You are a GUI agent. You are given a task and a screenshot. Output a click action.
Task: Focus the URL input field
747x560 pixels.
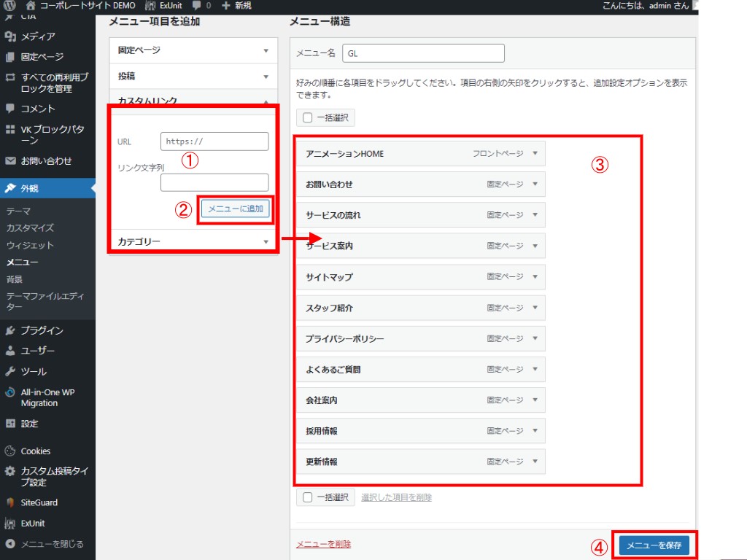pyautogui.click(x=214, y=141)
